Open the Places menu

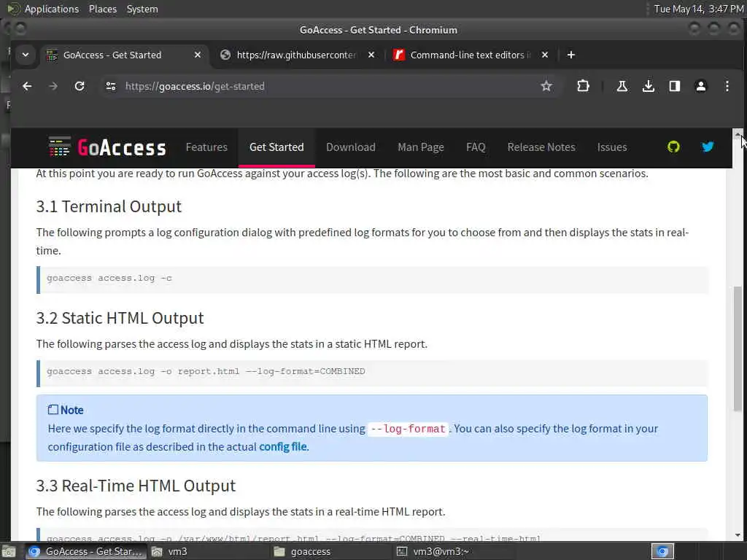(102, 9)
